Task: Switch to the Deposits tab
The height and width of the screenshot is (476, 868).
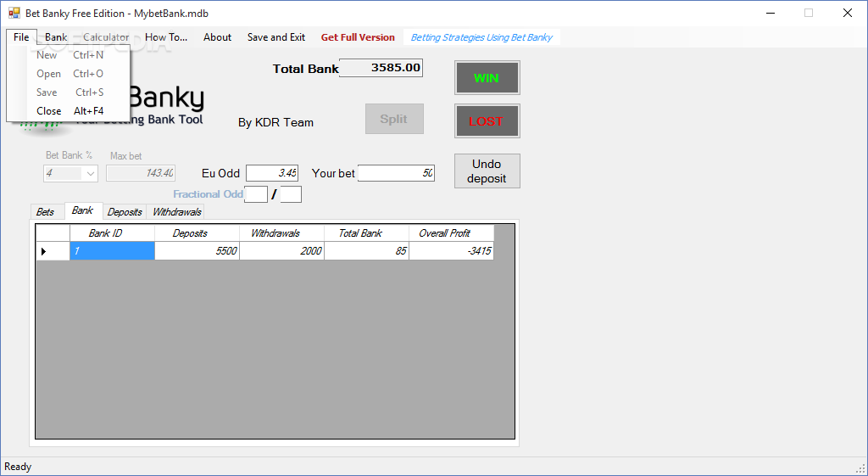Action: click(x=125, y=212)
